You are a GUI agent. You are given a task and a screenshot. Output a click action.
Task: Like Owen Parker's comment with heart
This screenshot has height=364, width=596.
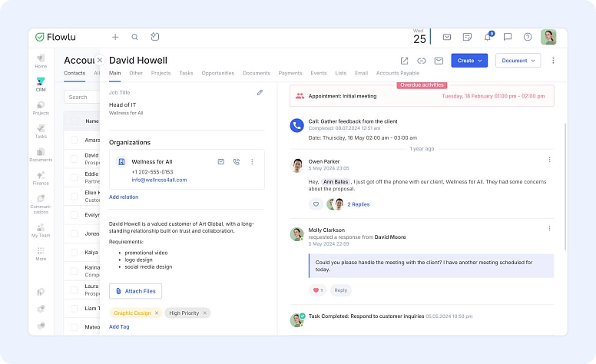pos(316,204)
